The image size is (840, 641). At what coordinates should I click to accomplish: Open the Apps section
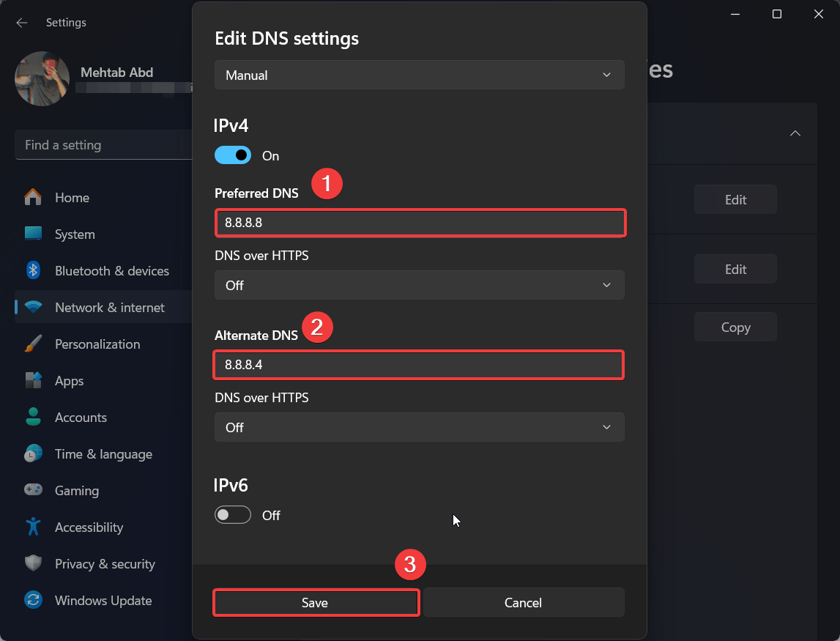[x=69, y=380]
